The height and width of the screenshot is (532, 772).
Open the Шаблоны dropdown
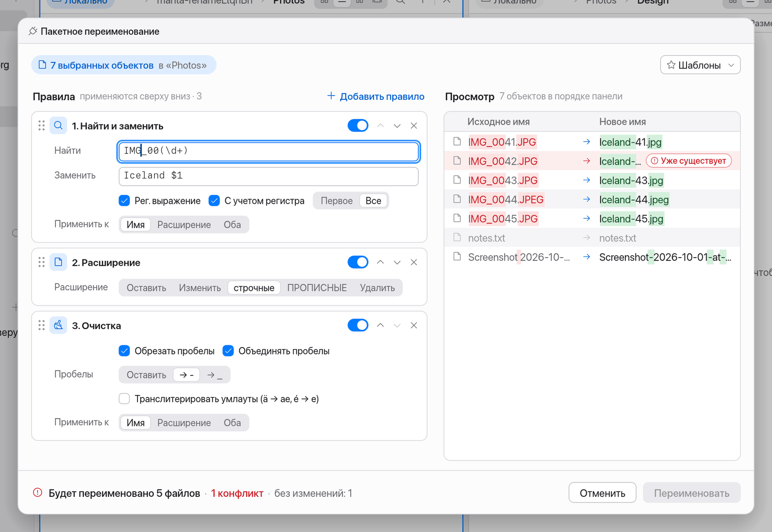[700, 65]
